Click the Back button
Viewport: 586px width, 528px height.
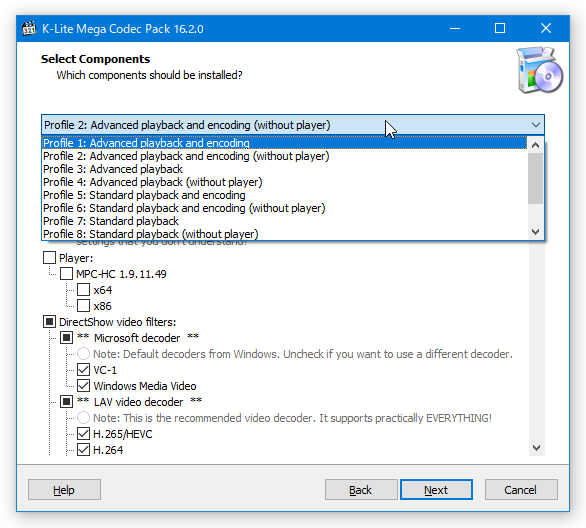tap(361, 490)
